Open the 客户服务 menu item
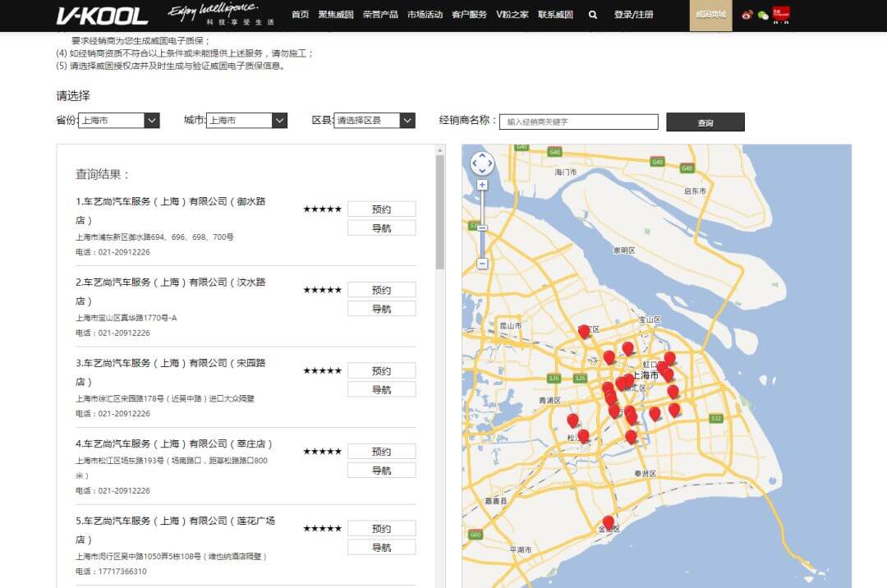This screenshot has height=588, width=887. 469,15
